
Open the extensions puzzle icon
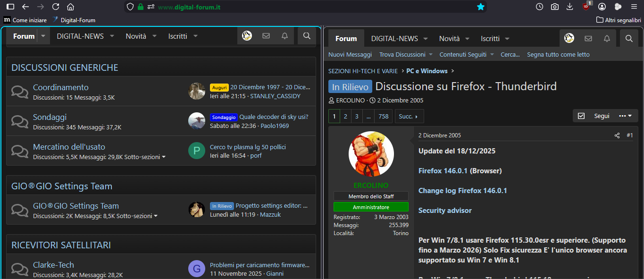click(618, 7)
